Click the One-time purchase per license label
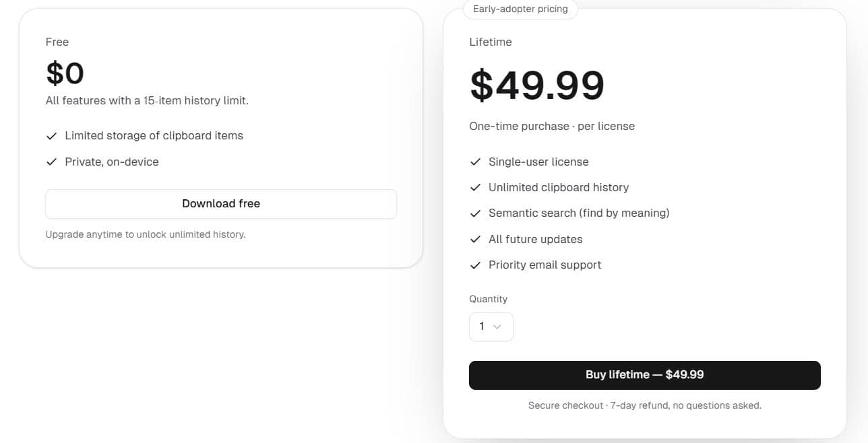The width and height of the screenshot is (868, 443). pyautogui.click(x=552, y=126)
